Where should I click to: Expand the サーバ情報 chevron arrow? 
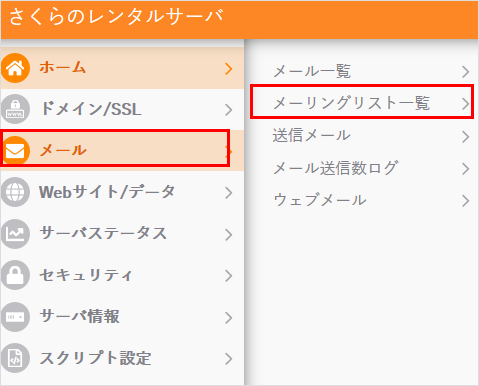pyautogui.click(x=229, y=317)
